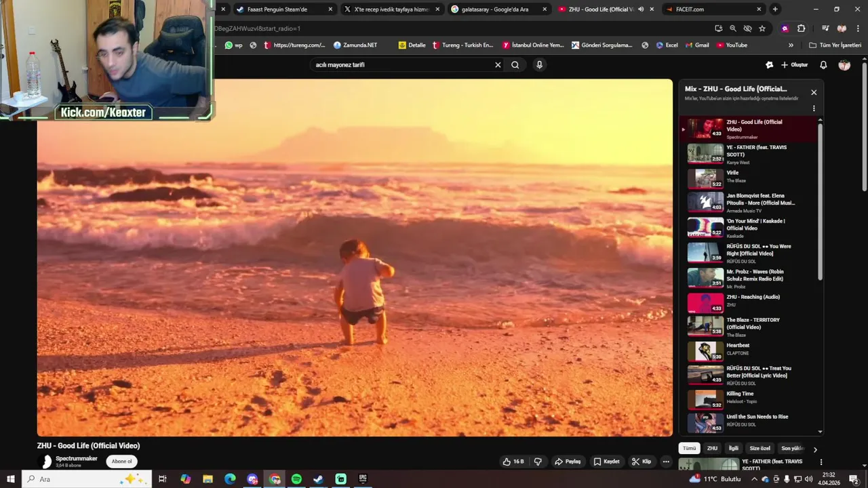Screen dimensions: 868x488
Task: Open File Explorer from taskbar
Action: click(208, 479)
